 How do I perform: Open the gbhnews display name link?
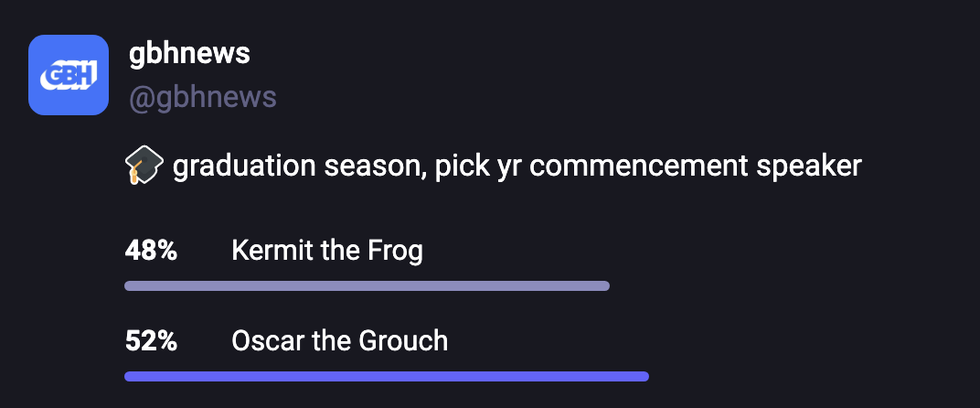point(190,53)
